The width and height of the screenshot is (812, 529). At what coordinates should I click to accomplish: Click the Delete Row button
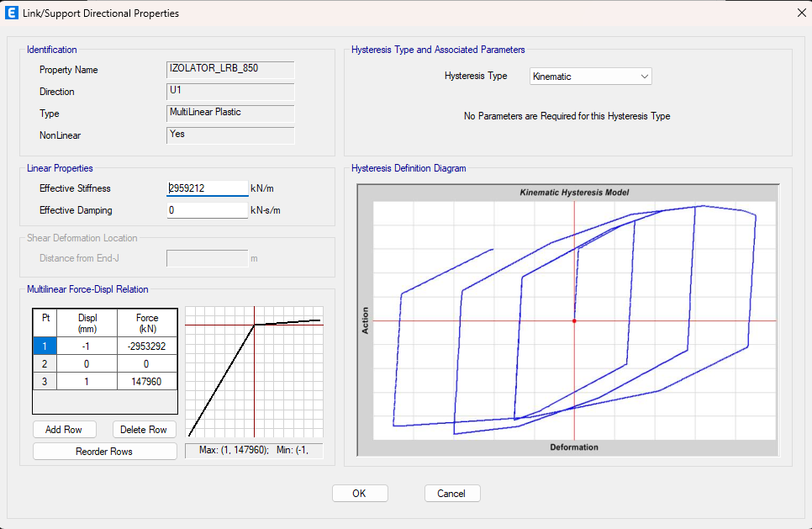(144, 430)
